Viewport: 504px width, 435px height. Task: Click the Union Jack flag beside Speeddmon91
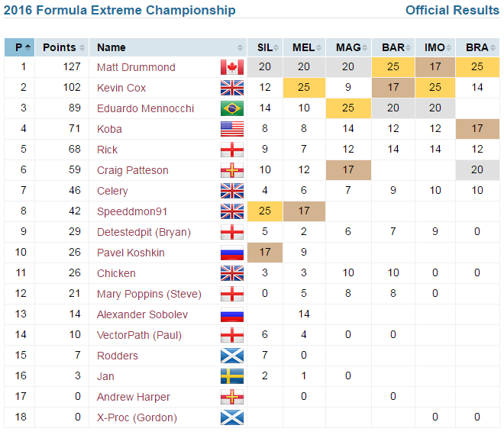(231, 211)
